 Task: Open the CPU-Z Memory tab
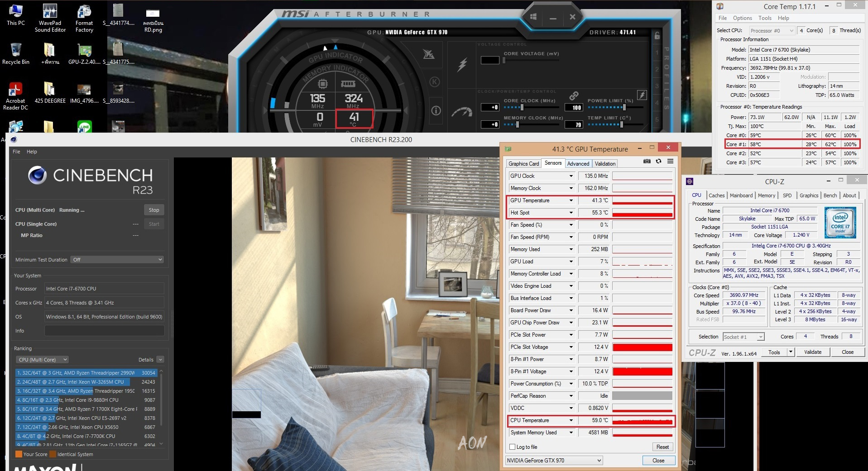pos(766,195)
